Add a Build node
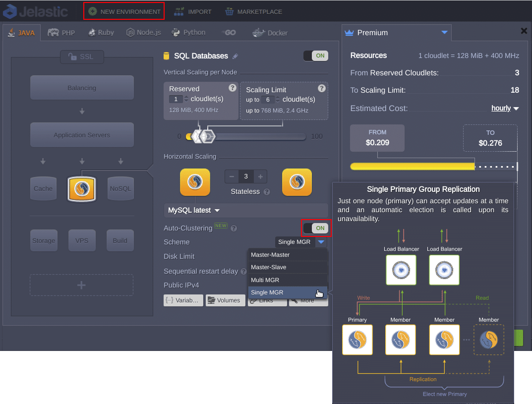This screenshot has width=532, height=404. pos(120,240)
